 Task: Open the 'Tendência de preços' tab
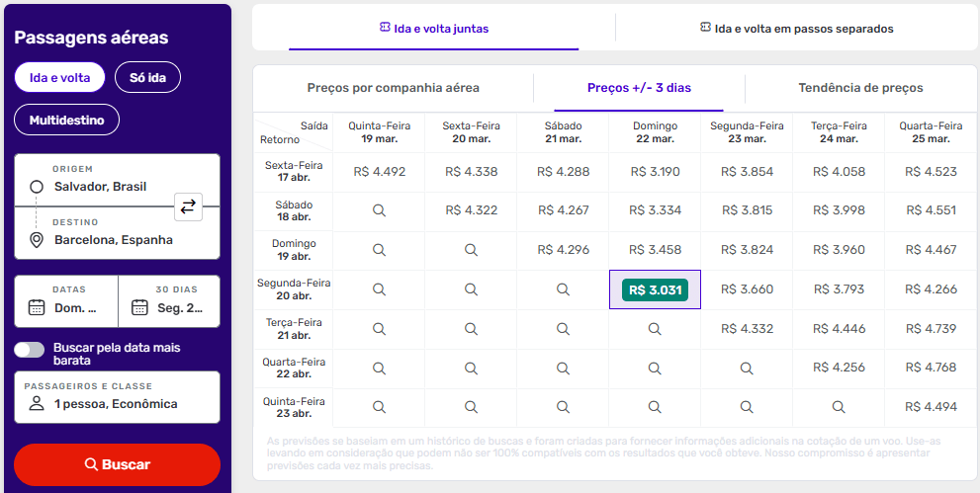click(x=860, y=88)
